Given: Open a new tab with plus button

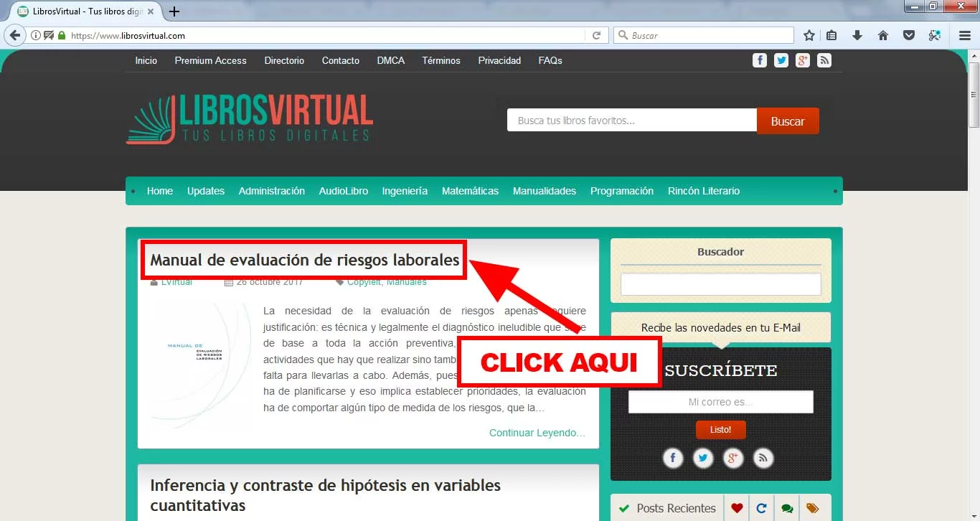Looking at the screenshot, I should tap(174, 11).
